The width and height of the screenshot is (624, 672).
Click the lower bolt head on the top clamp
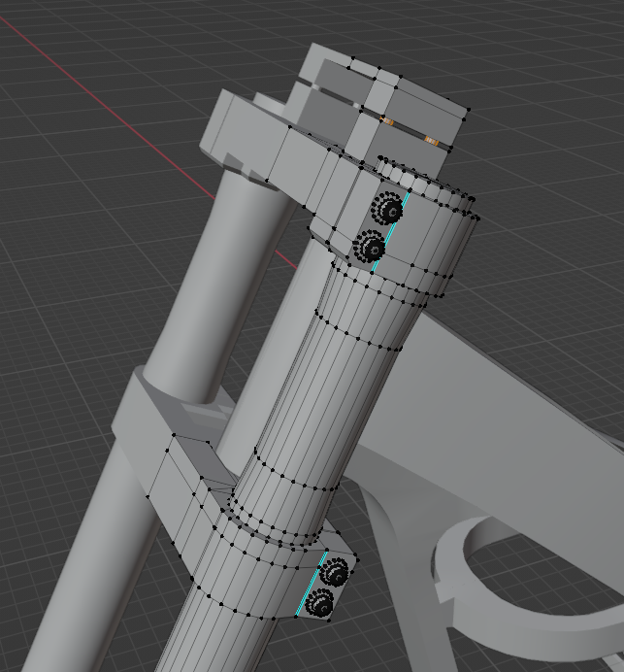point(369,246)
